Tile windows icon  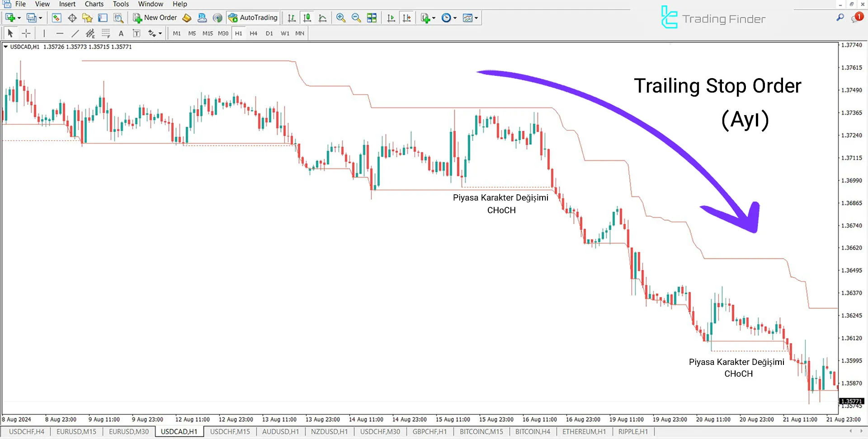click(372, 18)
